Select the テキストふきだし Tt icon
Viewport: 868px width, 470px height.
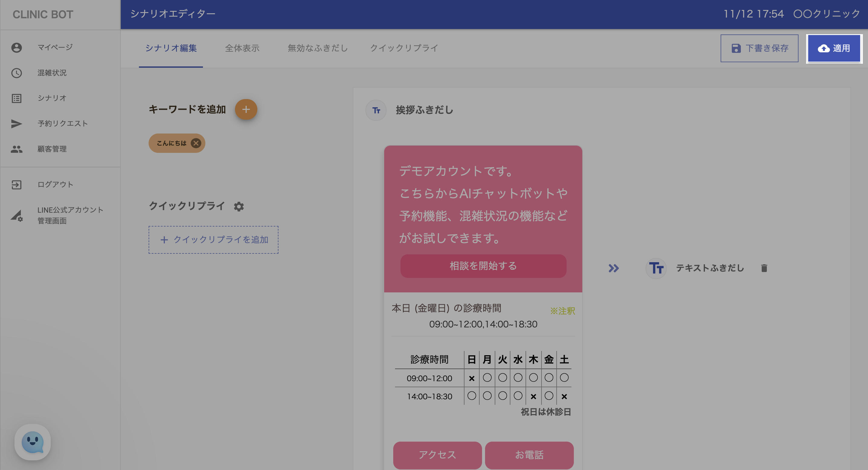(656, 268)
